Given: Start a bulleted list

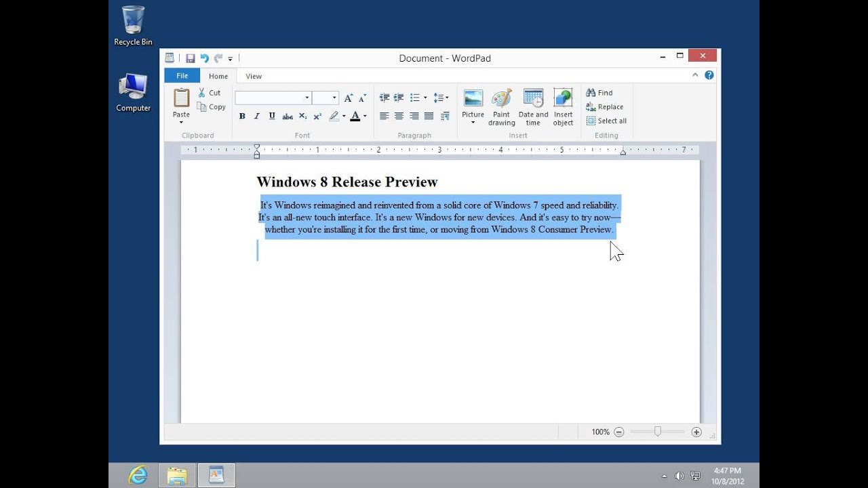Looking at the screenshot, I should (414, 98).
